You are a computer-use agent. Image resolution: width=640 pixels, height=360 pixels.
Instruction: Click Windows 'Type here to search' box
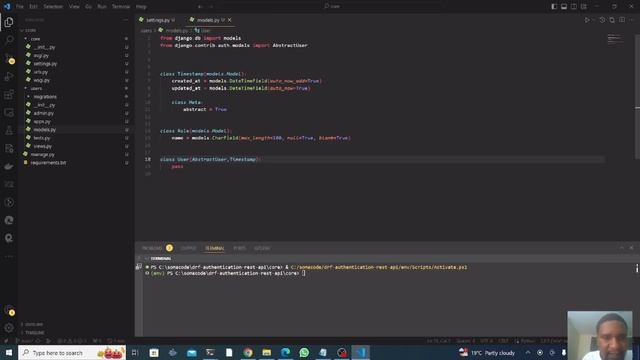[x=72, y=352]
